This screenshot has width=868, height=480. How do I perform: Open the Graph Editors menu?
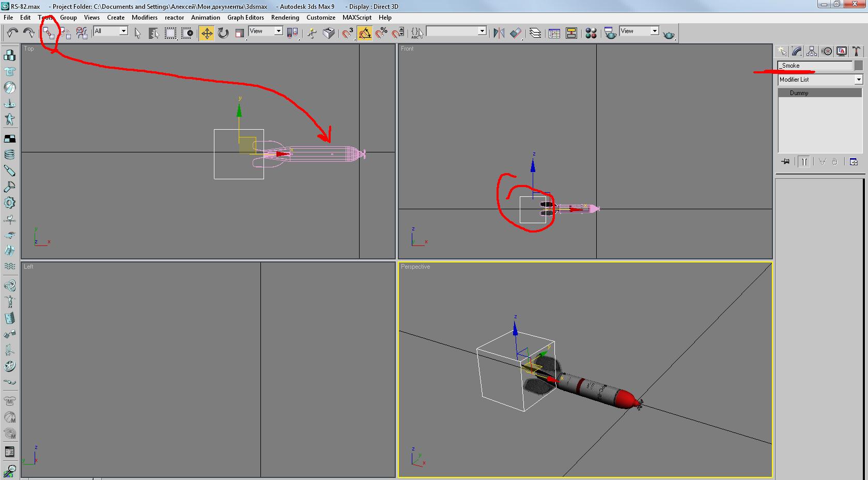point(246,17)
